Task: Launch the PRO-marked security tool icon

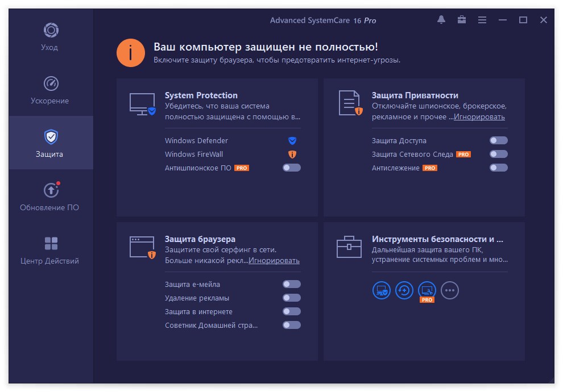Action: (x=427, y=291)
